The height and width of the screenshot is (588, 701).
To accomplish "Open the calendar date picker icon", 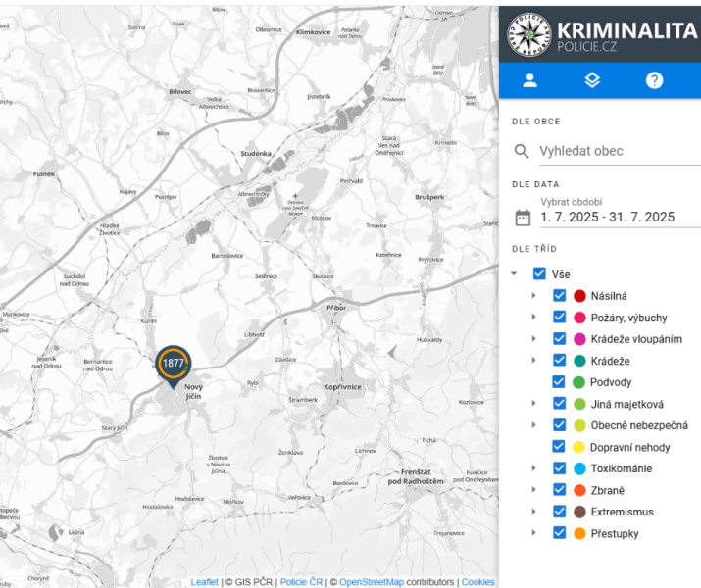I will [x=523, y=218].
